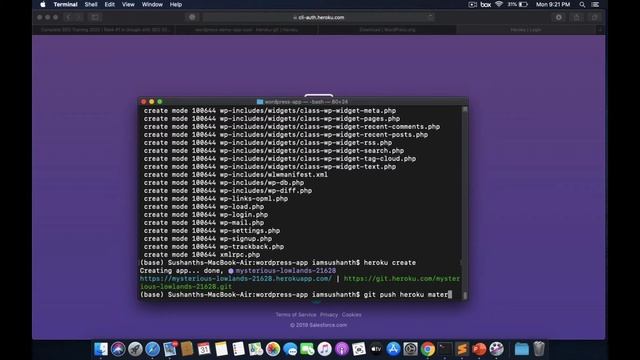Open the Terminal application menu
640x360 pixels.
click(x=65, y=4)
